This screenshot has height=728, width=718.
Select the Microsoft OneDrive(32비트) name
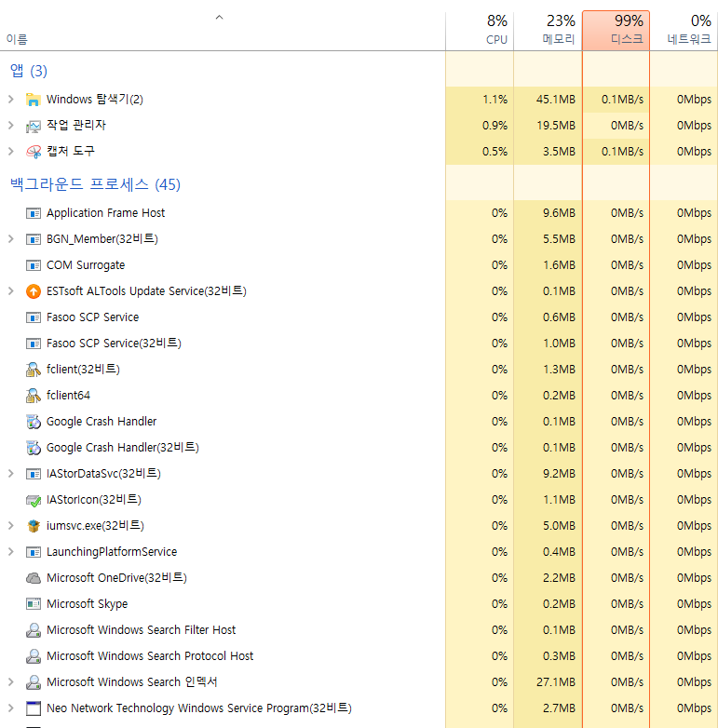tap(116, 577)
